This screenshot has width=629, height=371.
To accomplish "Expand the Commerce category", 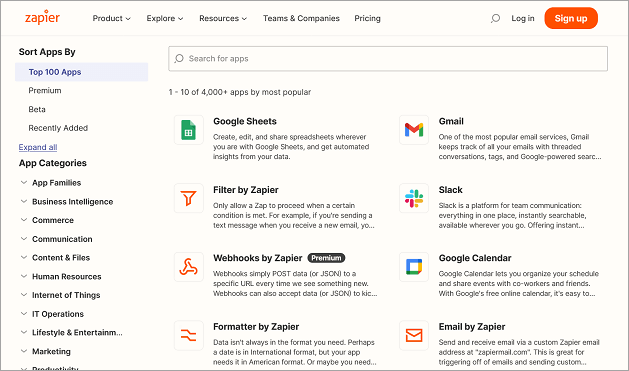I will tap(47, 220).
